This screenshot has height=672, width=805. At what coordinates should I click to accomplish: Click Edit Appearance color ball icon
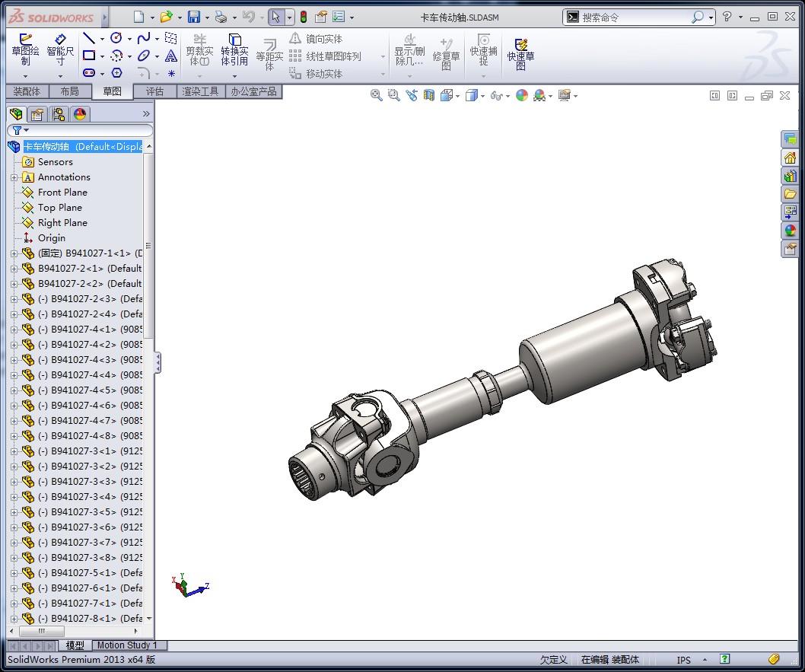click(522, 95)
